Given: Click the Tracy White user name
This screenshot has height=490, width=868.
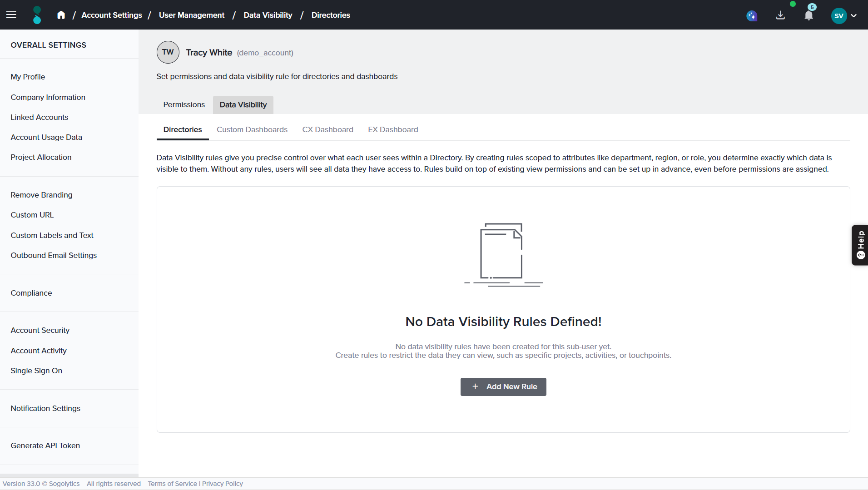Looking at the screenshot, I should pos(209,53).
